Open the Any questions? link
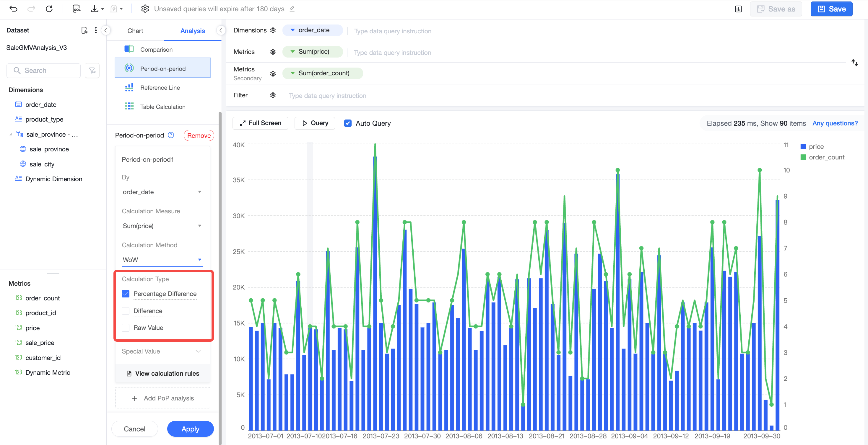This screenshot has width=868, height=445. 835,124
